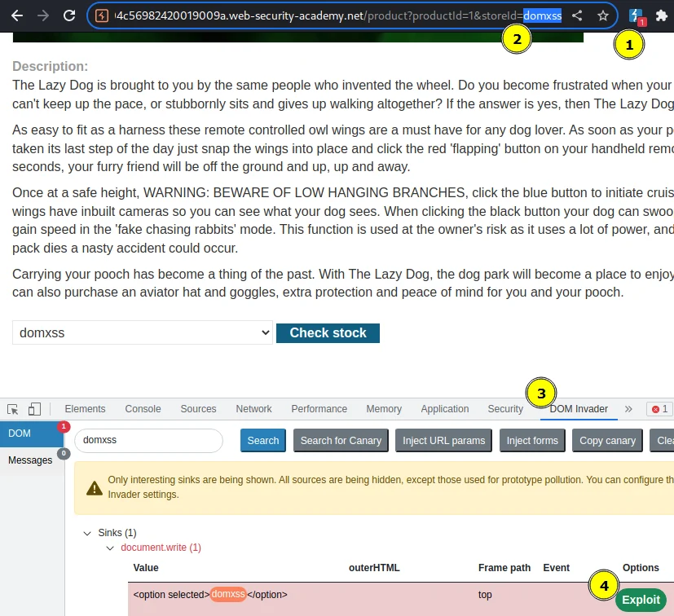Viewport: 674px width, 616px height.
Task: Open the Security tab
Action: click(x=505, y=409)
